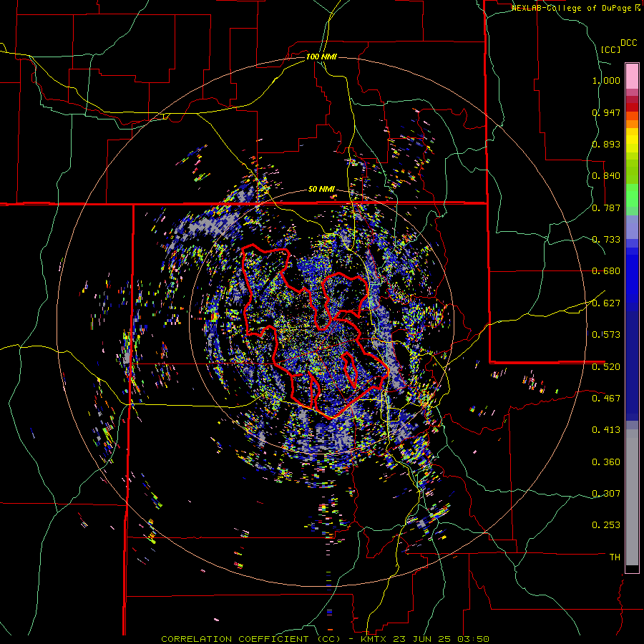Select the 0.947 scale value
Image resolution: width=644 pixels, height=644 pixels.
[x=606, y=112]
